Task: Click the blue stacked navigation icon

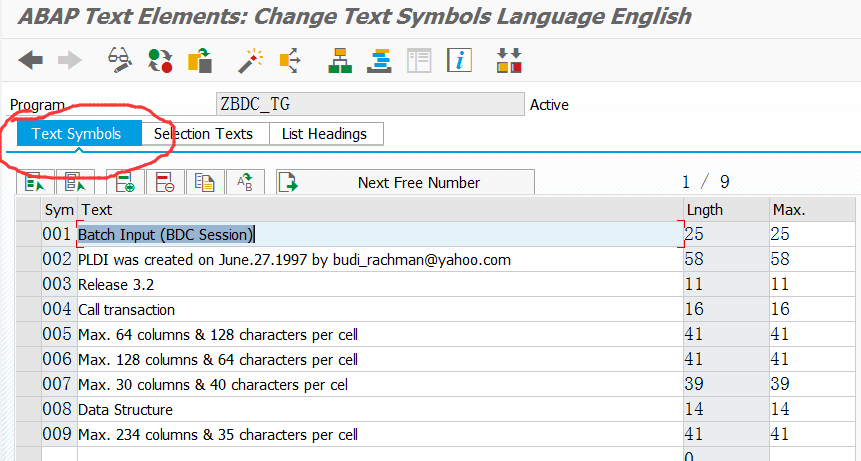Action: pos(379,60)
